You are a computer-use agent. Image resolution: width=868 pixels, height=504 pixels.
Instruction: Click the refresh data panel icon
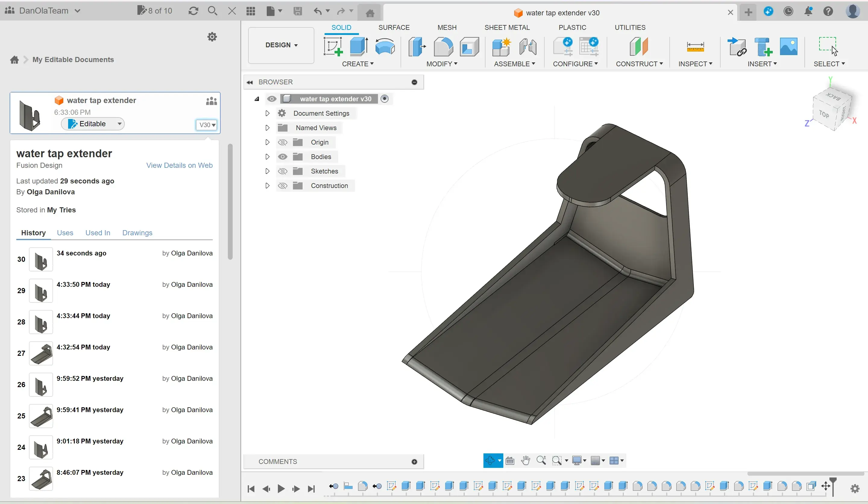[193, 11]
